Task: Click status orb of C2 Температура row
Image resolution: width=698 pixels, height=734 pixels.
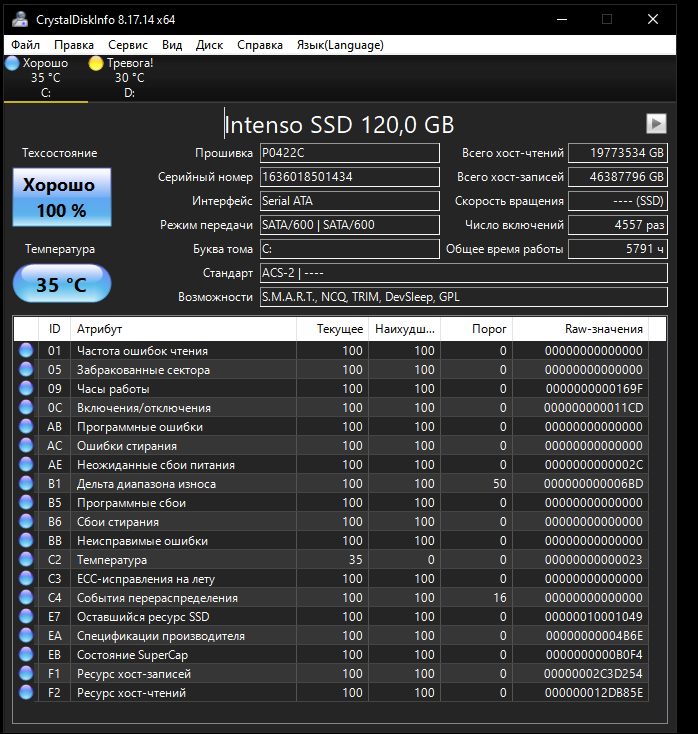Action: [x=26, y=560]
